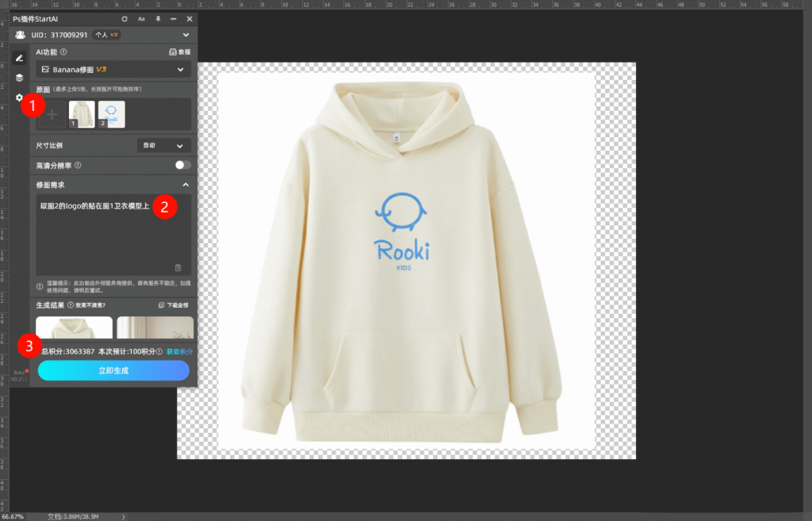This screenshot has height=521, width=812.
Task: Open the 尺寸比例 自动 dropdown
Action: [164, 146]
